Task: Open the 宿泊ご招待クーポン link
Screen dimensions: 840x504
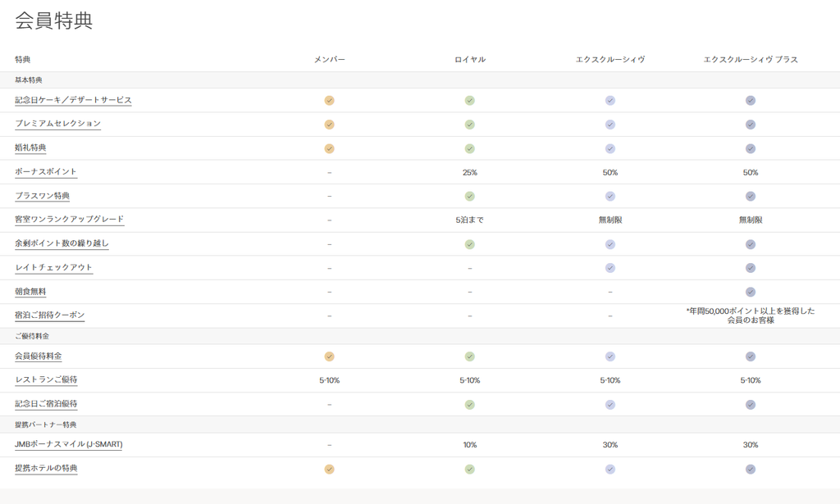Action: point(50,316)
